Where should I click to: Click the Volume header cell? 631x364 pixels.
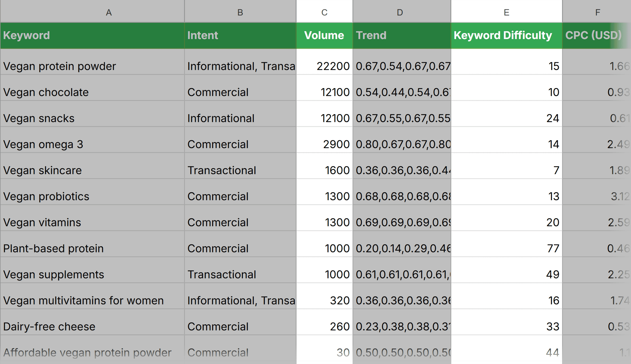324,36
